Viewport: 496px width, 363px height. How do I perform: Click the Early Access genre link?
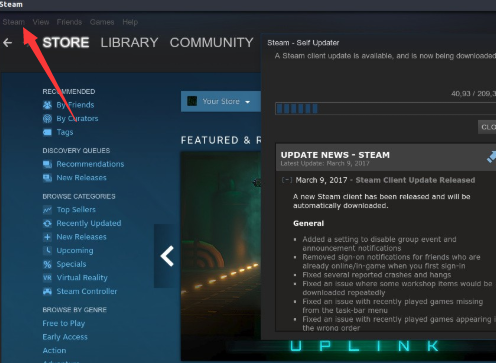[65, 337]
